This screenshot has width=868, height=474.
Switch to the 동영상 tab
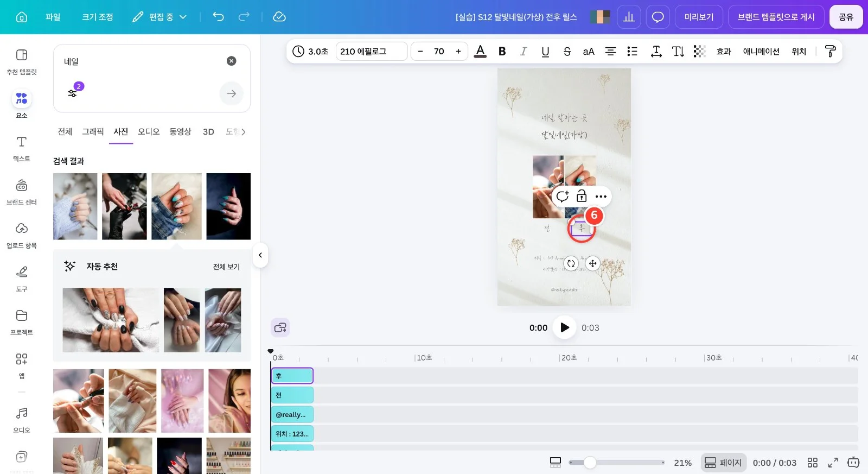point(180,131)
